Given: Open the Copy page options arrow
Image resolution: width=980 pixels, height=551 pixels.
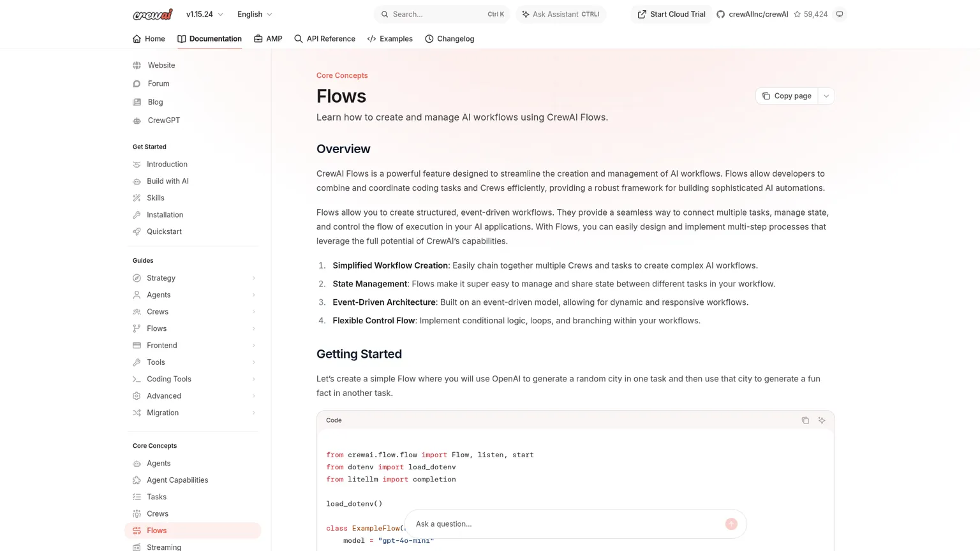Looking at the screenshot, I should click(826, 96).
